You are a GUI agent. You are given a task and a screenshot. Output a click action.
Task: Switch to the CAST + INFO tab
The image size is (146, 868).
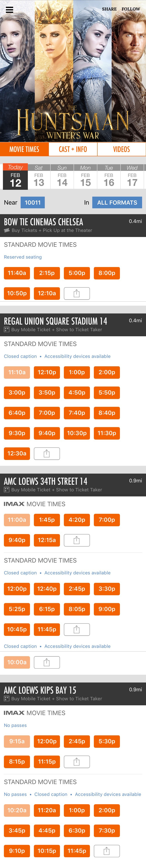click(73, 149)
